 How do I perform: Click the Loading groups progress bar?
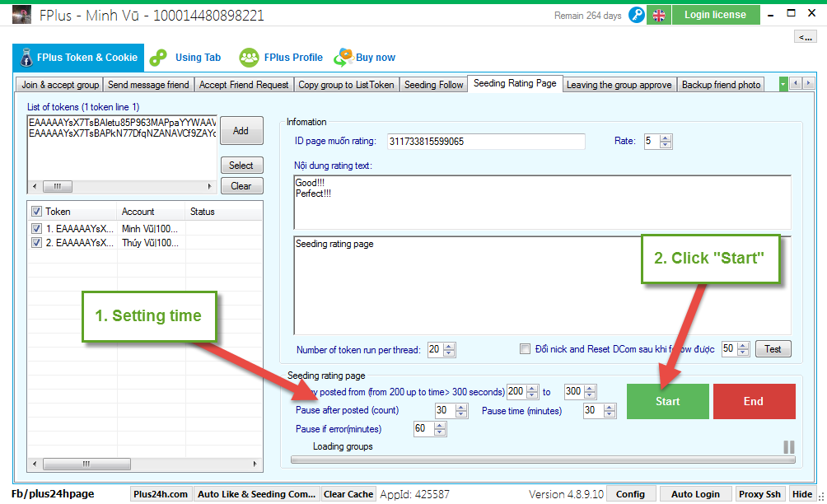click(x=543, y=460)
